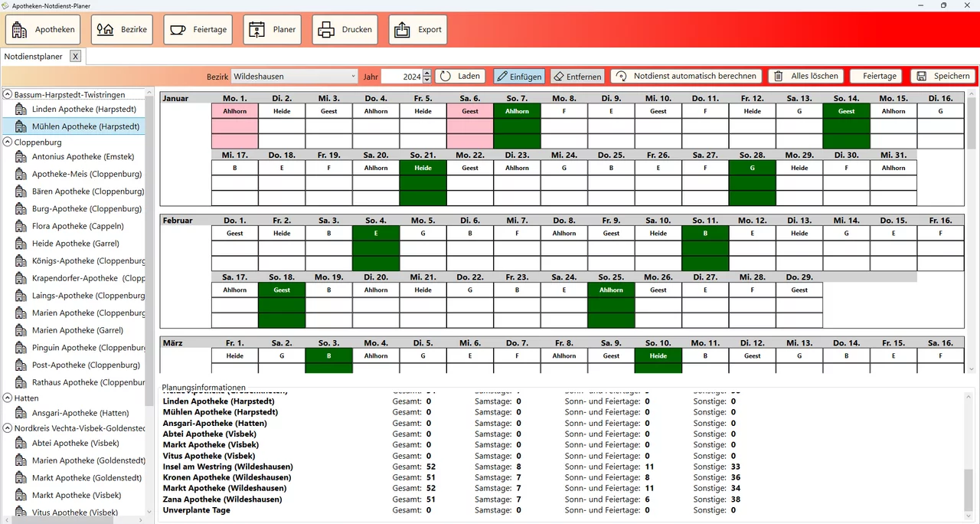Screen dimensions: 980x524
Task: Click the Laden reload button
Action: 460,77
